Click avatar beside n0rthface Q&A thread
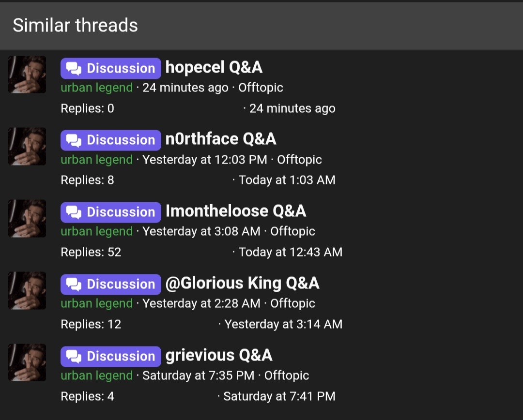 click(27, 146)
